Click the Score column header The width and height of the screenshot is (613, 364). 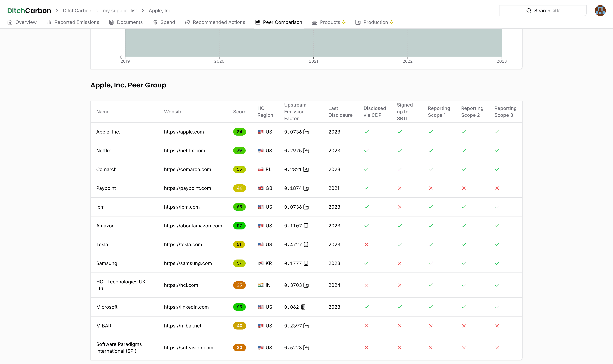(239, 112)
